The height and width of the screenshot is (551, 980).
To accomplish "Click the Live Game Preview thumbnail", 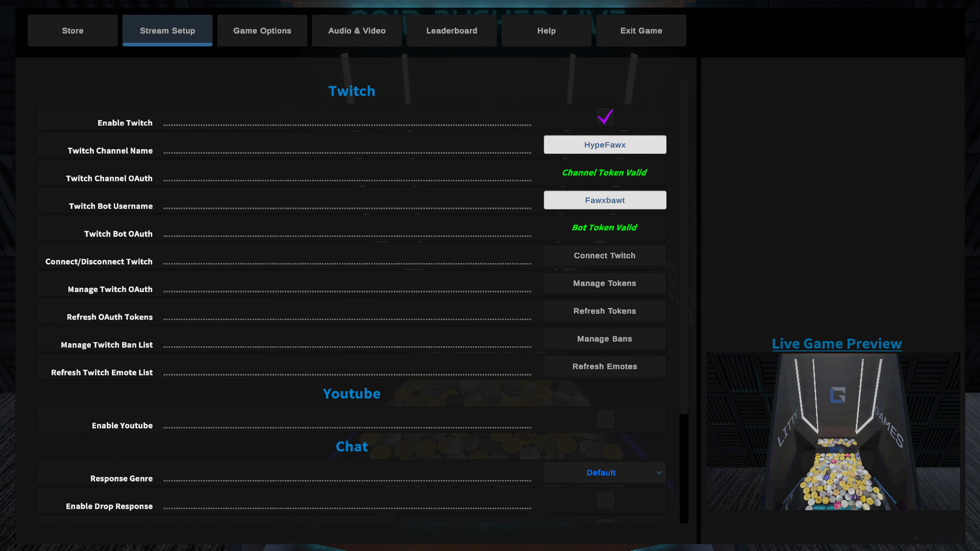I will coord(833,431).
